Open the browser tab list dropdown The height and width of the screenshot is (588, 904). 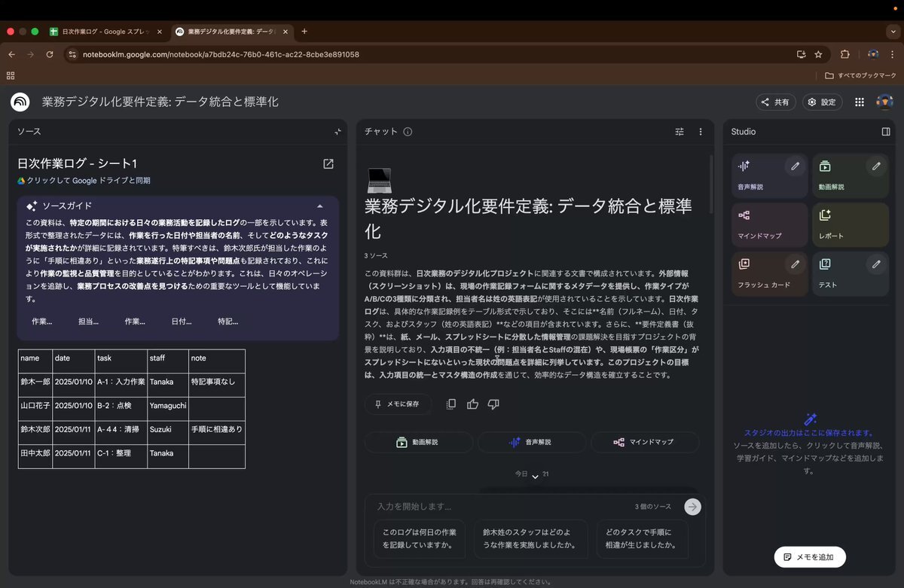(893, 32)
